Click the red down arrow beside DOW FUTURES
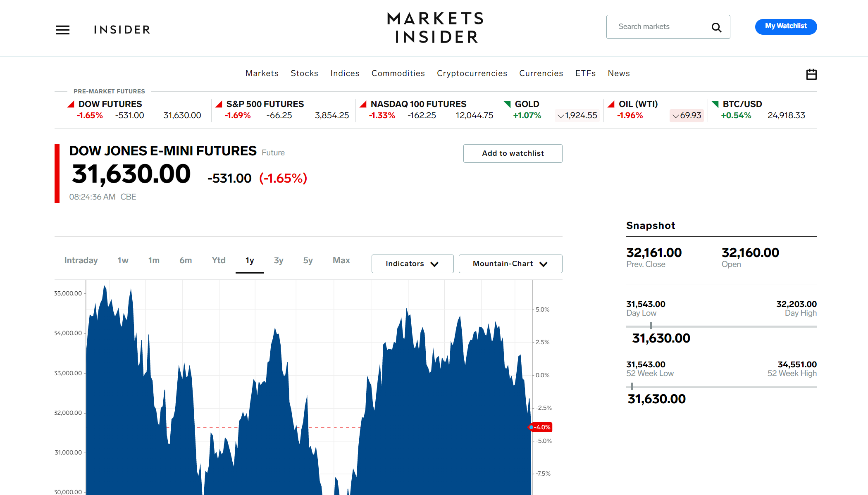The height and width of the screenshot is (495, 868). [x=71, y=104]
